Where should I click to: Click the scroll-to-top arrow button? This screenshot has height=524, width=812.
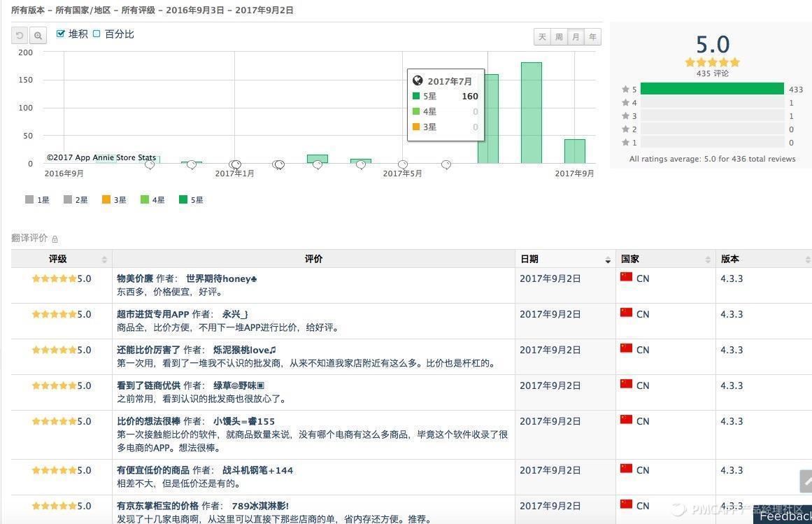(x=806, y=481)
